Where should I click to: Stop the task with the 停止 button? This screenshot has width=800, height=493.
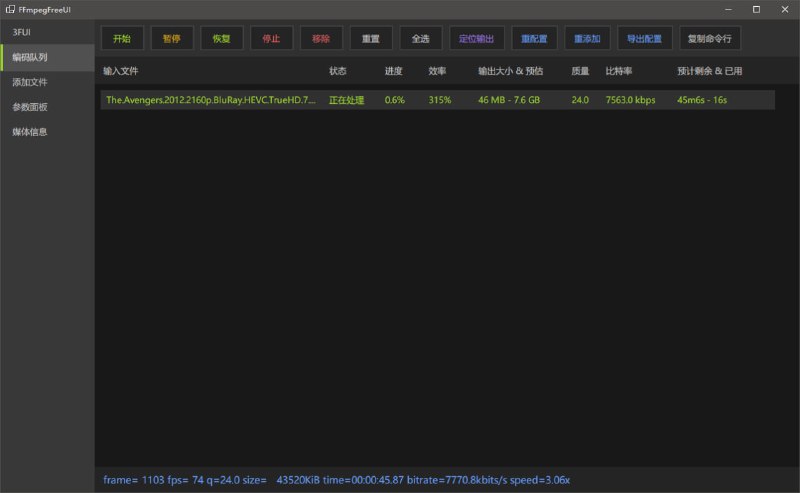[271, 39]
